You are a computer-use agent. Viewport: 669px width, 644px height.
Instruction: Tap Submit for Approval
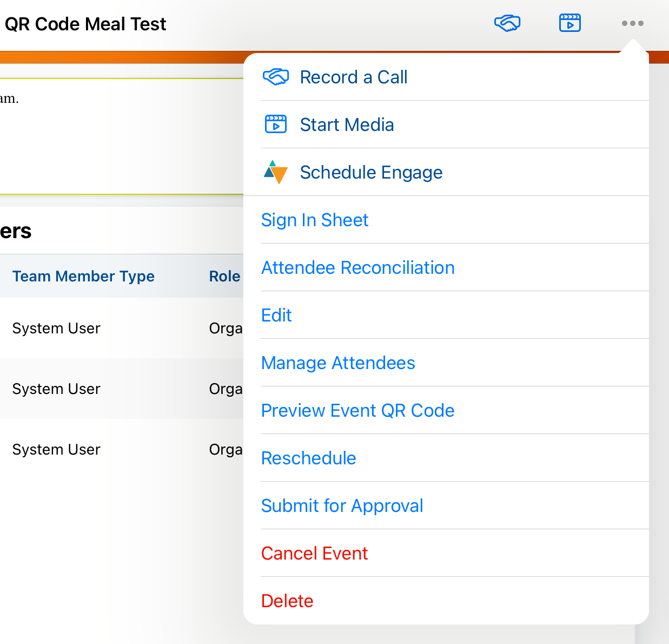[342, 506]
